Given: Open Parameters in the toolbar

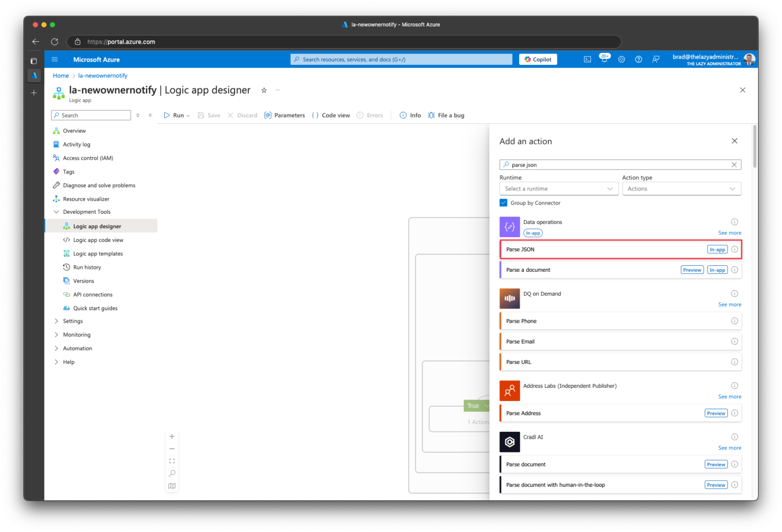Looking at the screenshot, I should (x=285, y=116).
